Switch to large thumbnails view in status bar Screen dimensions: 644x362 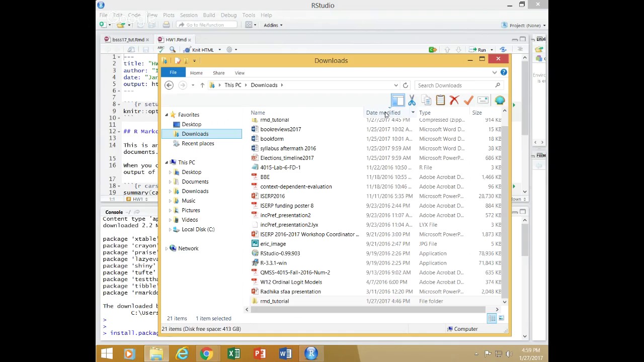click(x=501, y=318)
